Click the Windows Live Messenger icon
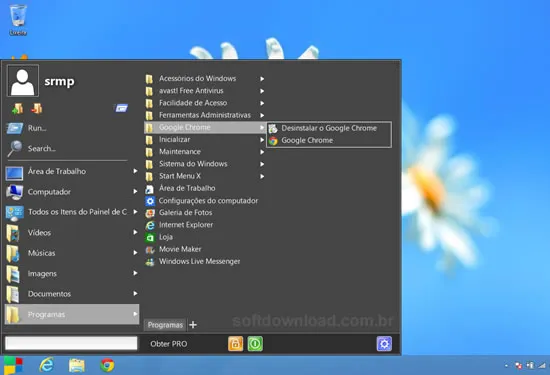The height and width of the screenshot is (375, 550). pyautogui.click(x=150, y=262)
